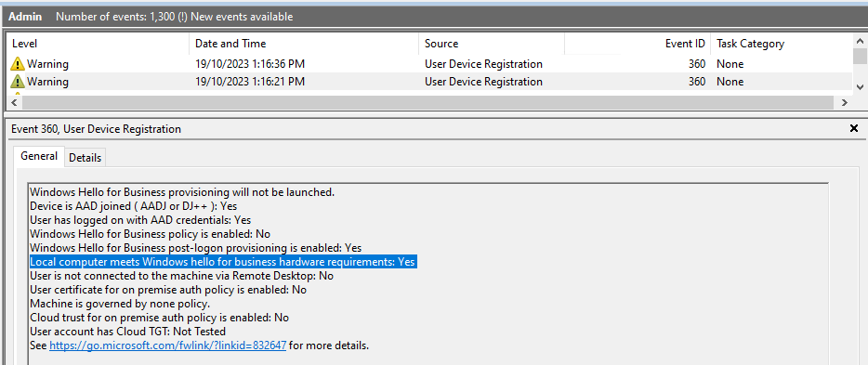Select the 1:16:36 PM warning event row
868x365 pixels.
pos(429,64)
